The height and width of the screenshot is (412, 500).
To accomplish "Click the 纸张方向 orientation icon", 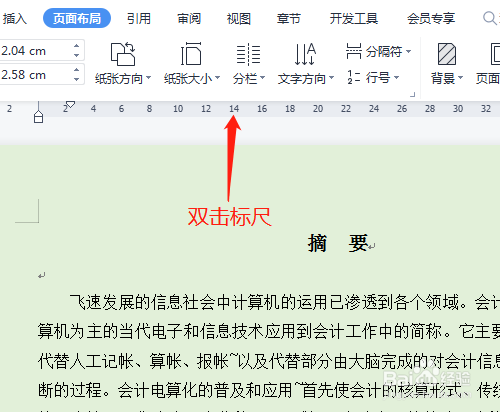I will (x=123, y=54).
